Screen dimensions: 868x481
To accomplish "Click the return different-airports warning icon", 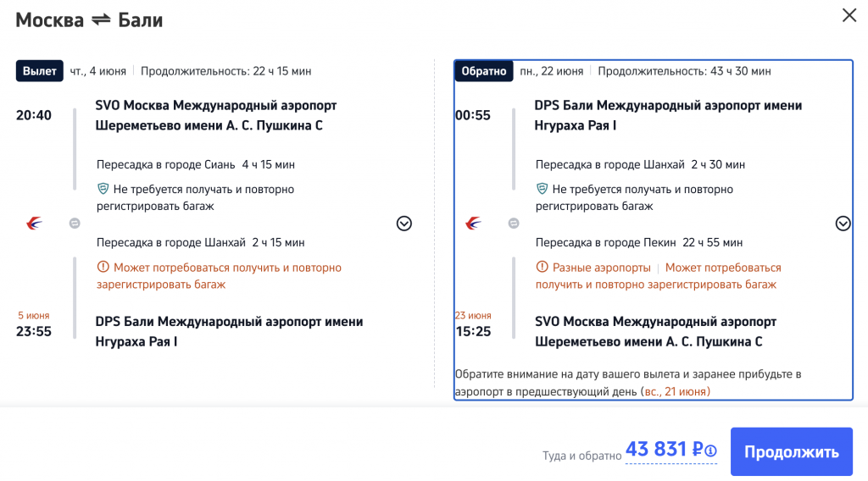I will [x=542, y=268].
